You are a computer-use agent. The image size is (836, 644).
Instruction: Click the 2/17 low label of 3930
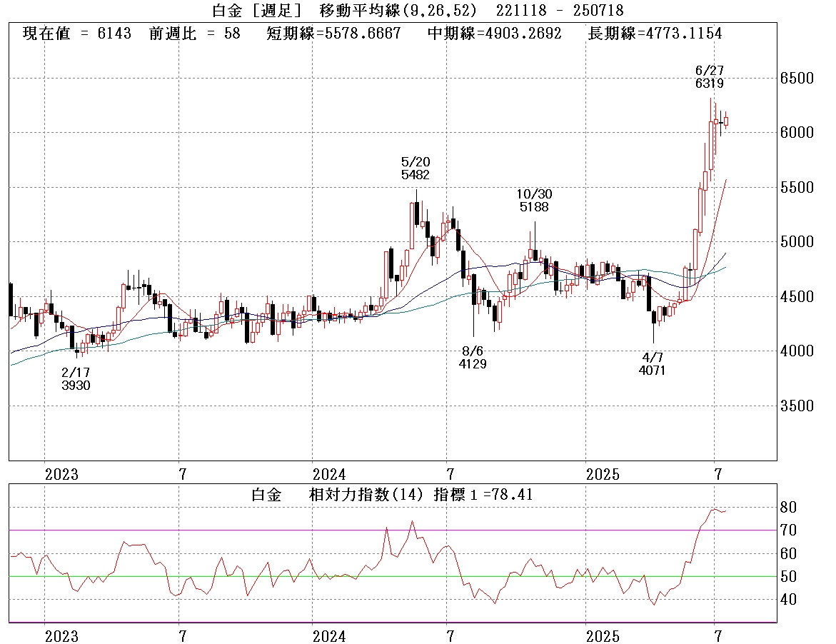(x=76, y=378)
